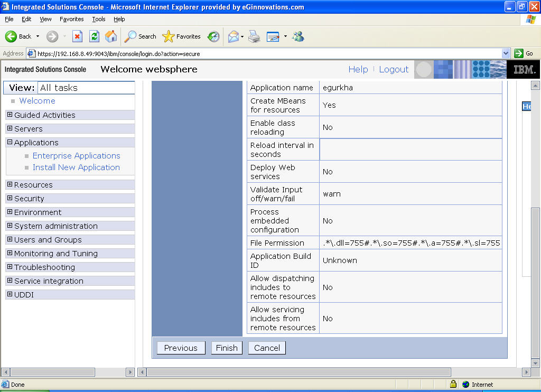Open Enterprise Applications link
The image size is (541, 392).
(76, 156)
